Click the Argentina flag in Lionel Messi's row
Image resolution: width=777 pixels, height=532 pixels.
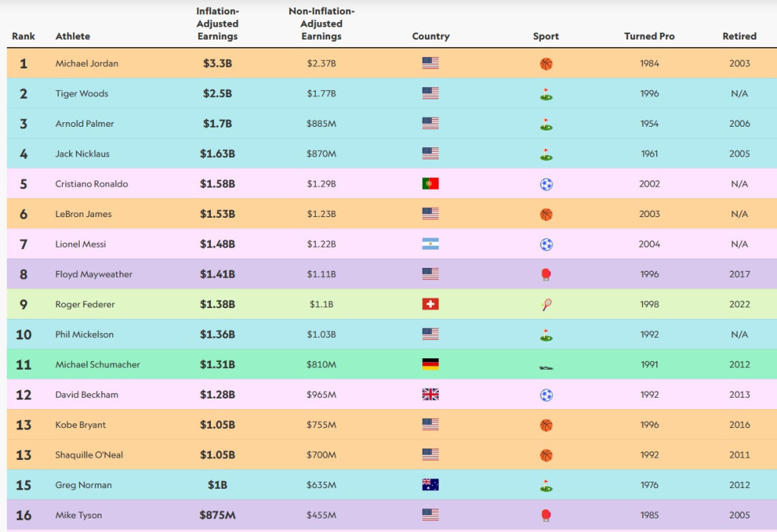pyautogui.click(x=430, y=244)
